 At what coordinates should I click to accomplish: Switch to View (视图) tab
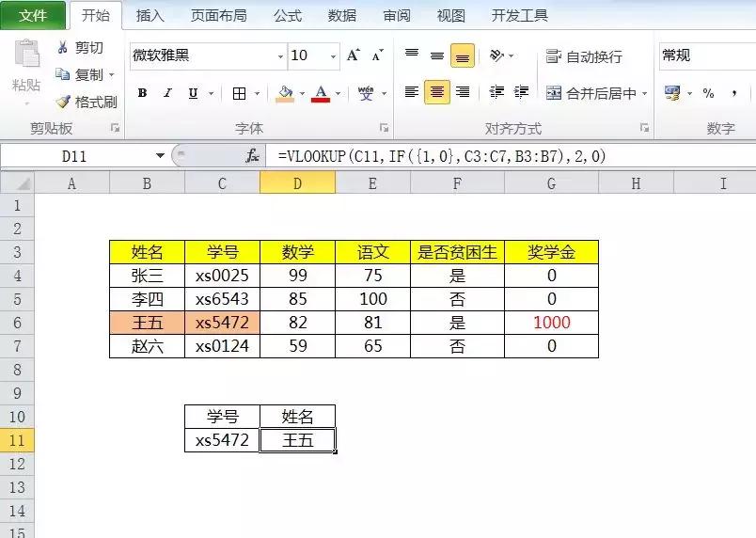click(450, 15)
